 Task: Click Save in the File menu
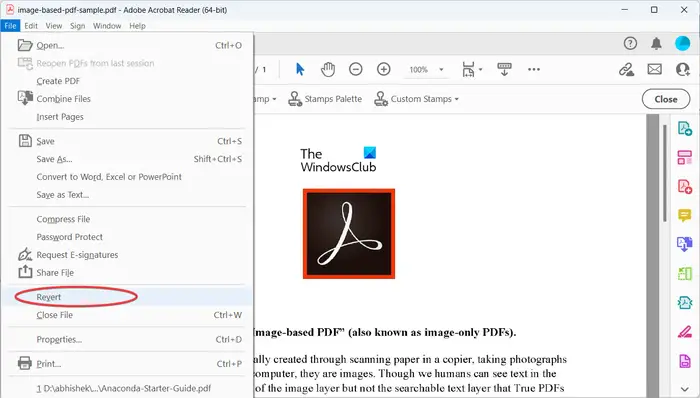[127, 141]
